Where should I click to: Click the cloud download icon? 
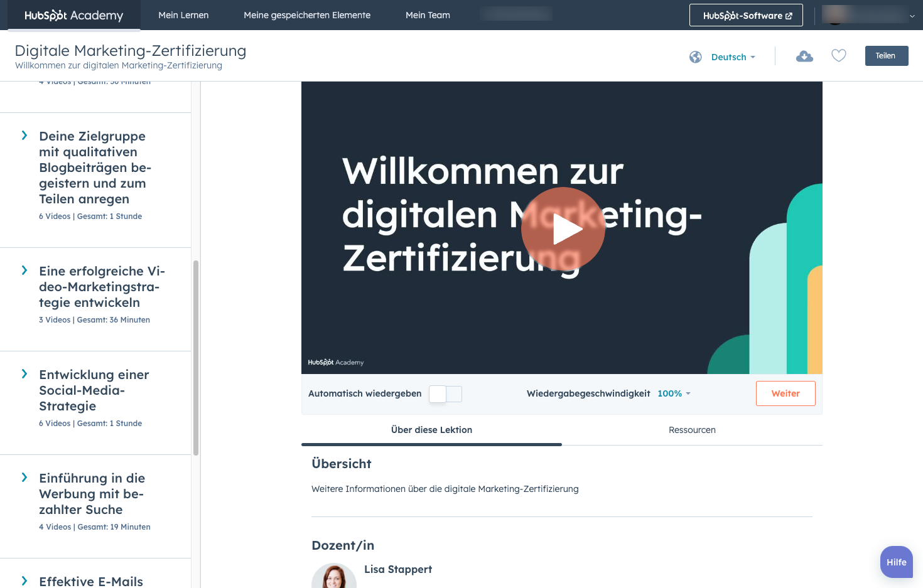tap(804, 56)
